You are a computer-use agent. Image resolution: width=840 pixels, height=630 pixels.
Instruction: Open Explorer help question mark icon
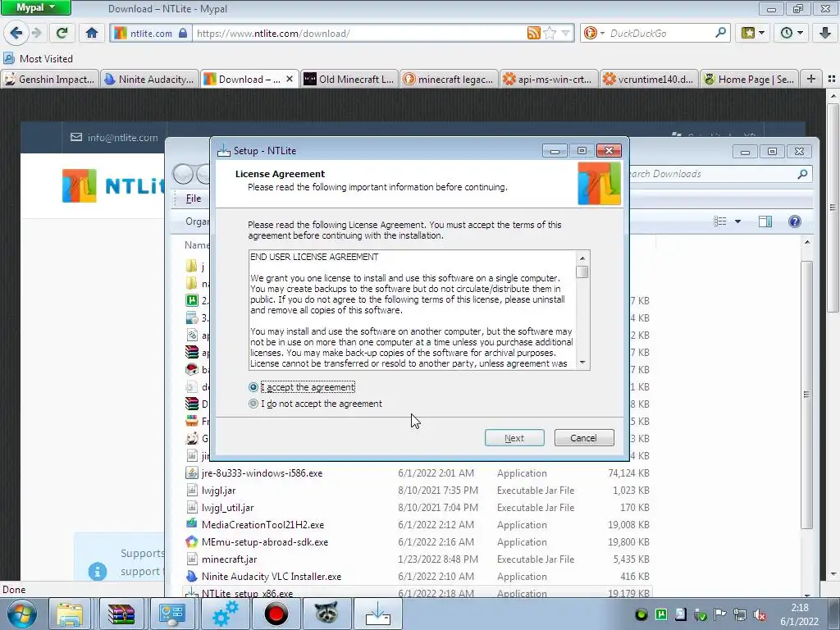pos(794,221)
